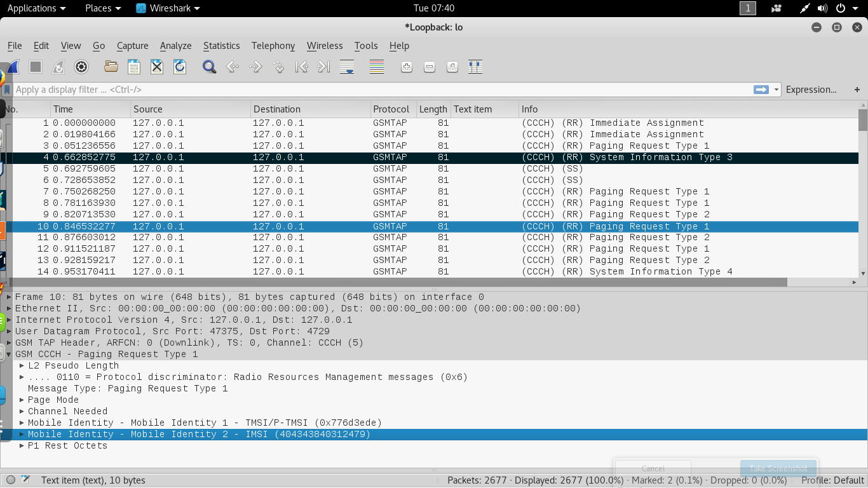Click the open capture file folder icon

coord(111,67)
